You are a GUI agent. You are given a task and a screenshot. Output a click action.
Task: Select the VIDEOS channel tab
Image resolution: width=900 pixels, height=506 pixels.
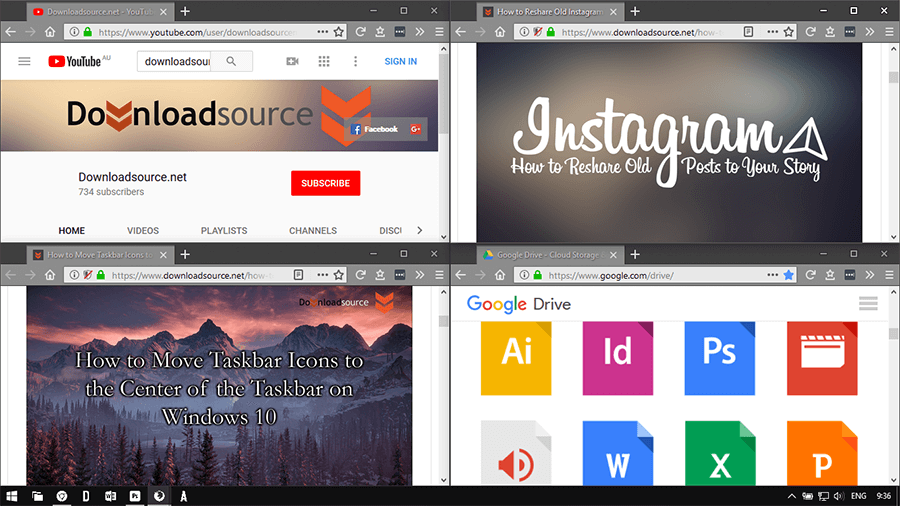pos(143,231)
